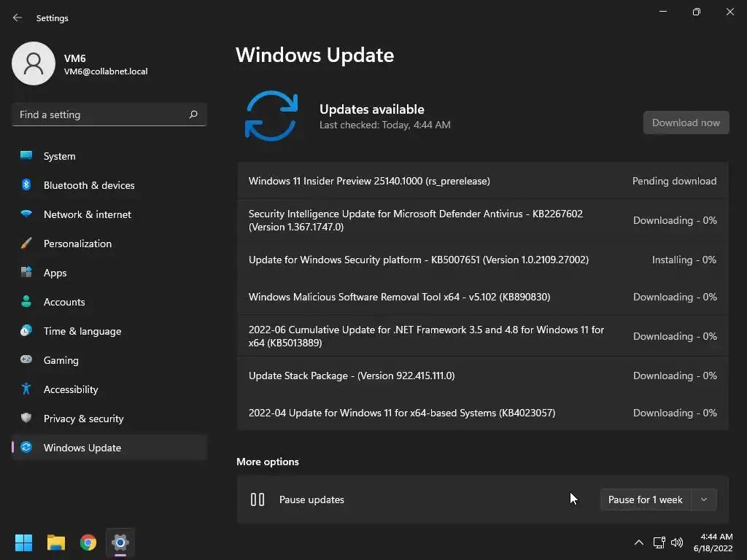Open the Windows Start menu
Viewport: 747px width, 560px height.
23,542
